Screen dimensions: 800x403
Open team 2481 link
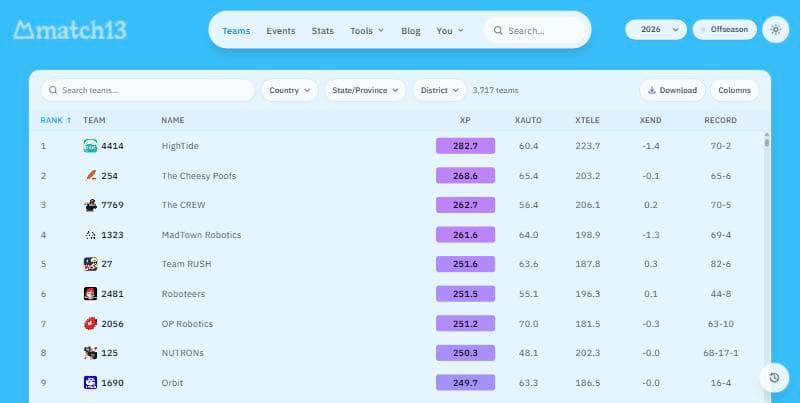coord(112,294)
